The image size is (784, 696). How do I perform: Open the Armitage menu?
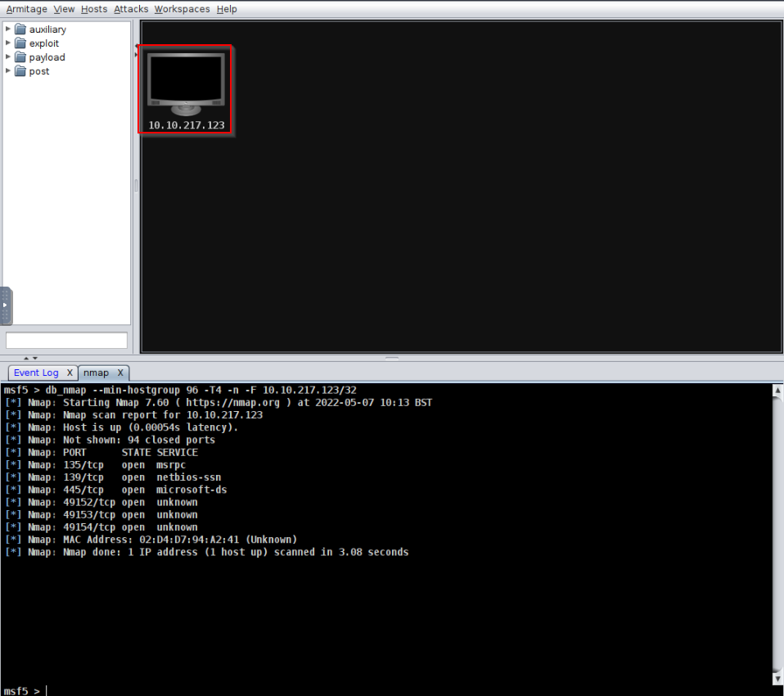pos(26,9)
